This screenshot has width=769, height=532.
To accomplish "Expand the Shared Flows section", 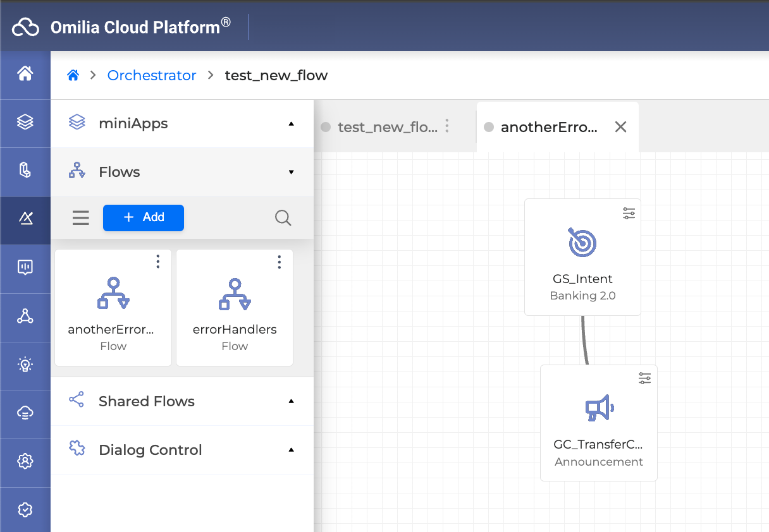I will pos(291,401).
